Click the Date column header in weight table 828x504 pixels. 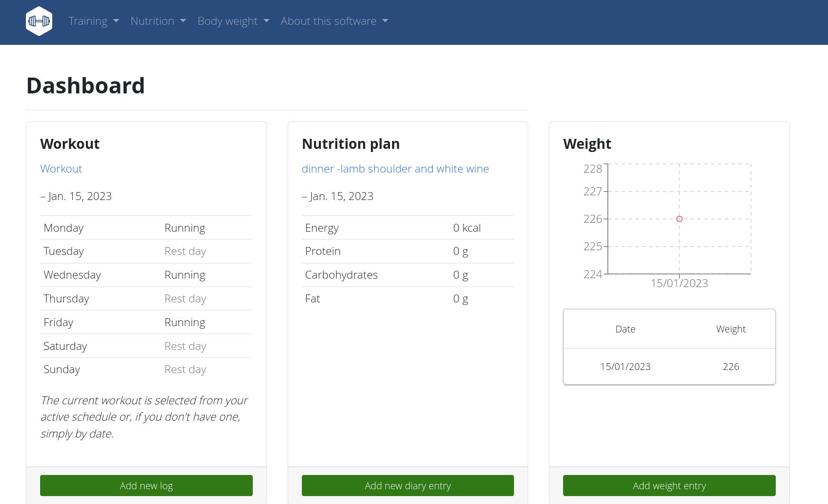pyautogui.click(x=625, y=329)
